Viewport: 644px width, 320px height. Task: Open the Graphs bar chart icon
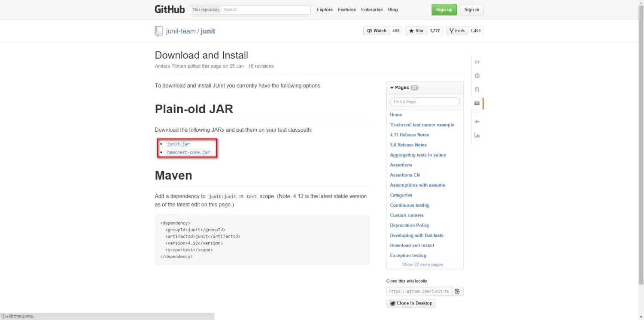[477, 136]
